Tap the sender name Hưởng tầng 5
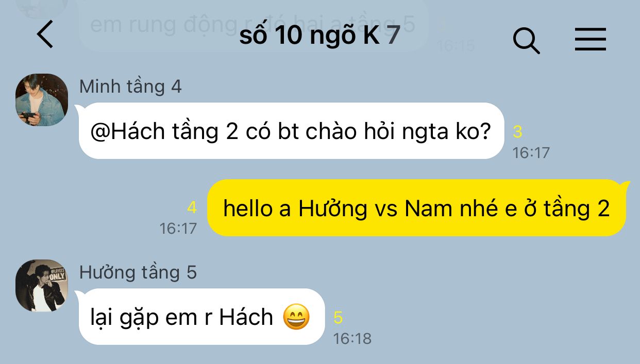Screen dimensions: 640x364 pos(138,272)
